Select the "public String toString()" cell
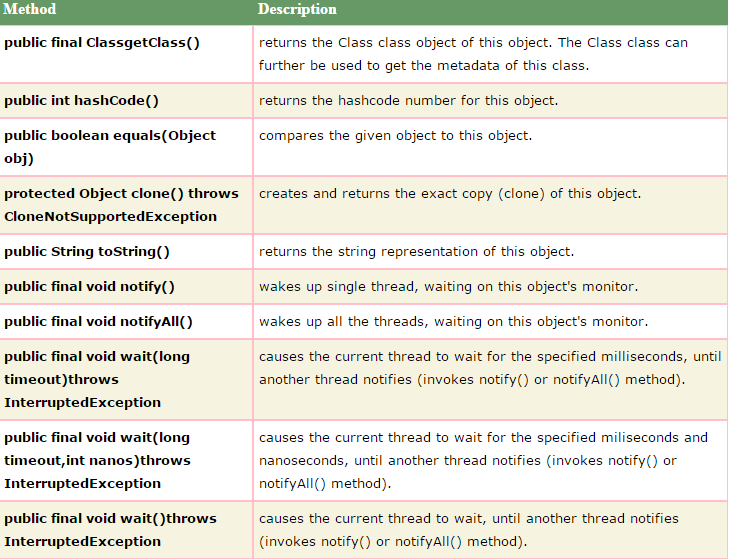 pyautogui.click(x=126, y=252)
